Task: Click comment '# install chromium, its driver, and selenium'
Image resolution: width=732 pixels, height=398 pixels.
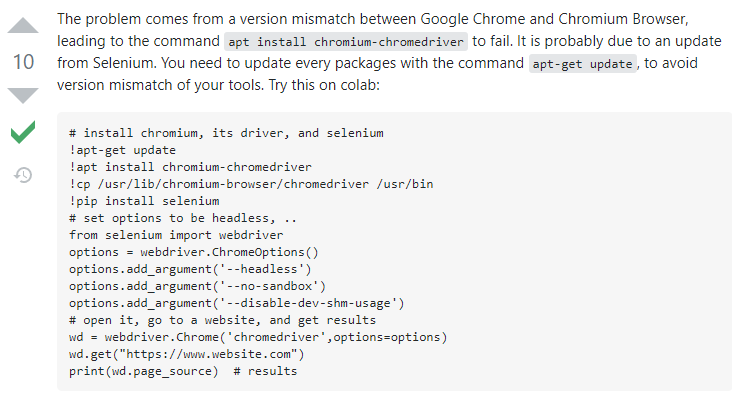Action: 226,133
